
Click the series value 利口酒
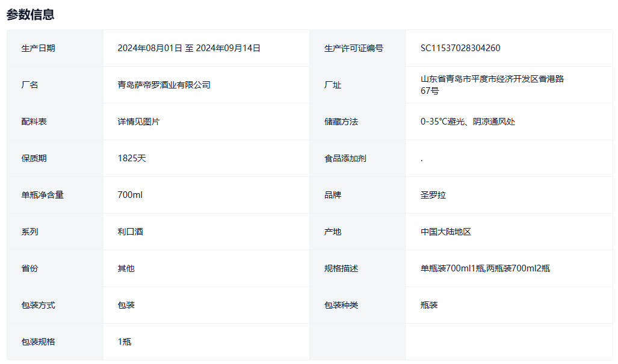coord(130,232)
